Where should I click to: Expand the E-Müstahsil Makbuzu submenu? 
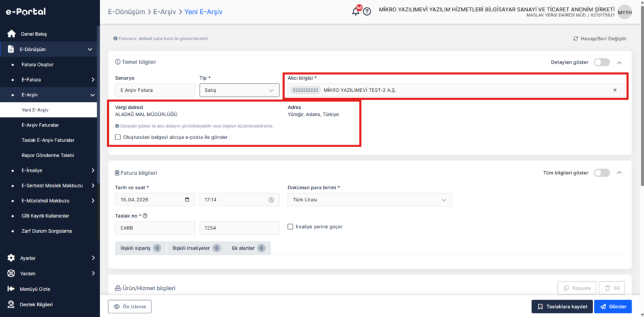click(x=93, y=201)
